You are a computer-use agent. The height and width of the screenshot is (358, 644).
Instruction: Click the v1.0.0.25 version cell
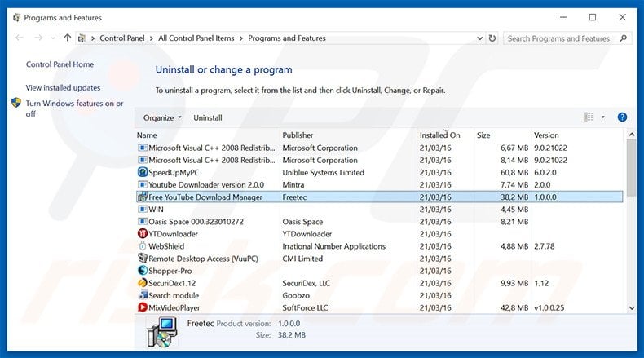(549, 308)
